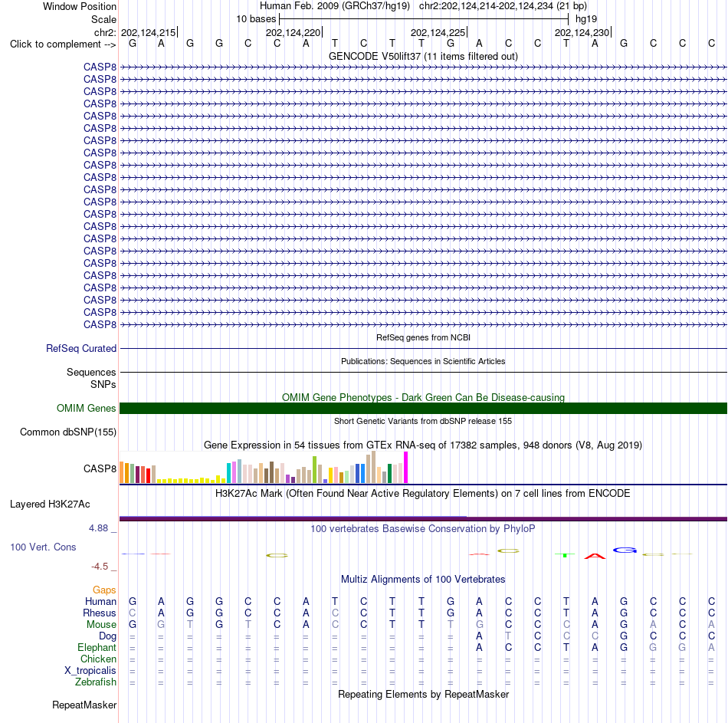Click the SNPs track label
Viewport: 728px width, 723px height.
(x=103, y=385)
